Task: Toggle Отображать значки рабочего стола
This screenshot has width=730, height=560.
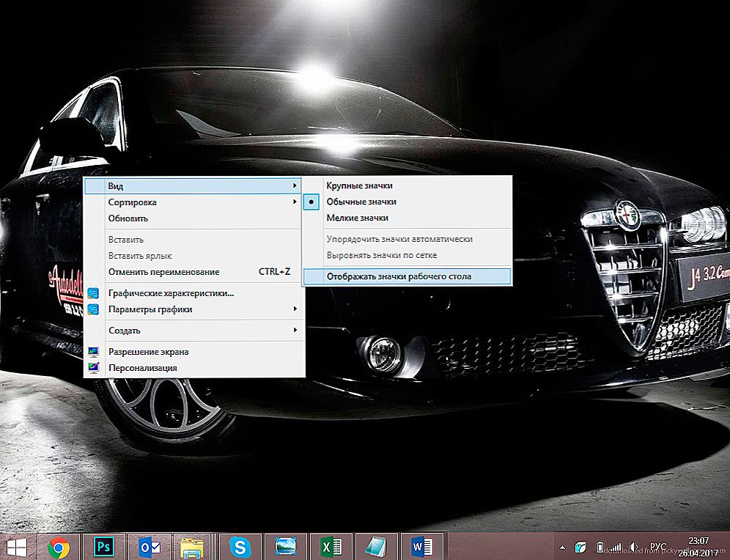Action: tap(407, 276)
